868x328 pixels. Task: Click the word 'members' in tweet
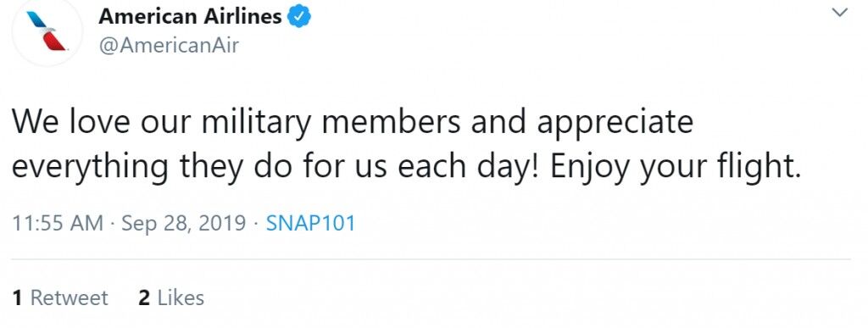391,122
